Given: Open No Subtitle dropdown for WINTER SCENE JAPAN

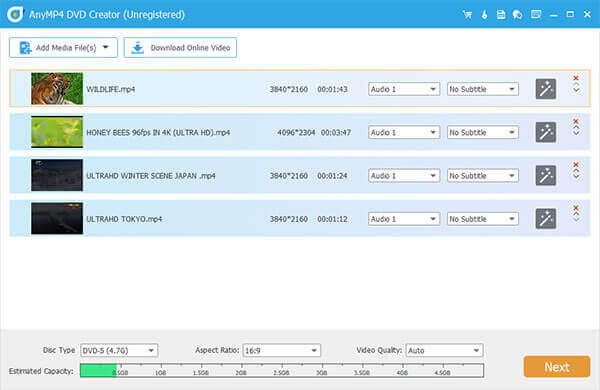Looking at the screenshot, I should [483, 176].
